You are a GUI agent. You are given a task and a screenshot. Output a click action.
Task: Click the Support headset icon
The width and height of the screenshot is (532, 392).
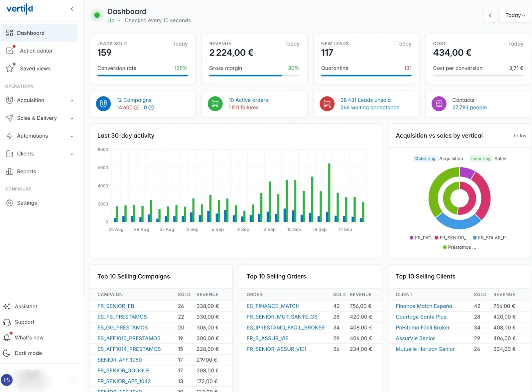[x=7, y=322]
